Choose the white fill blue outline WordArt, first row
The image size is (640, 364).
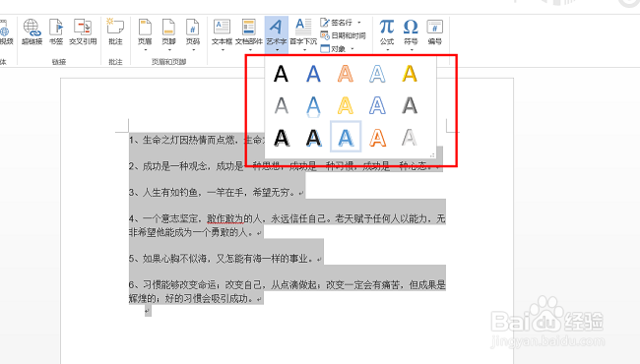click(x=377, y=74)
